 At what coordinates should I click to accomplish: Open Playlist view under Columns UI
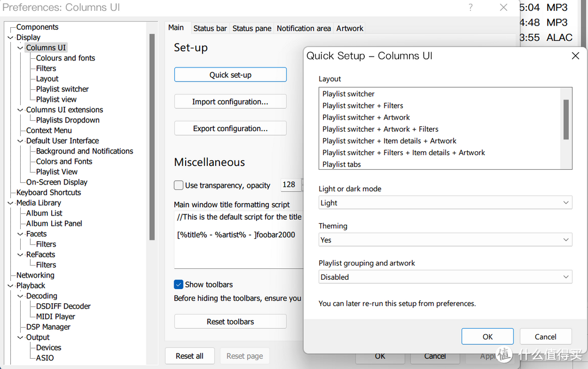click(56, 100)
